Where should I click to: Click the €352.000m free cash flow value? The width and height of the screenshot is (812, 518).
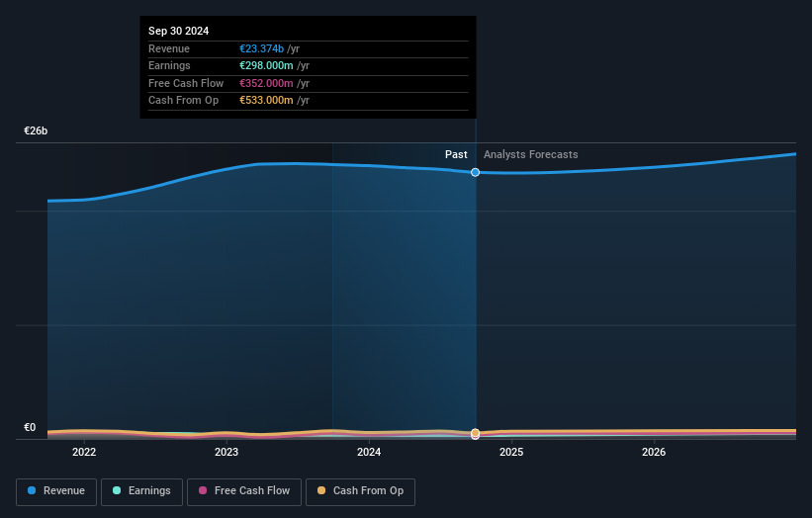pyautogui.click(x=266, y=83)
